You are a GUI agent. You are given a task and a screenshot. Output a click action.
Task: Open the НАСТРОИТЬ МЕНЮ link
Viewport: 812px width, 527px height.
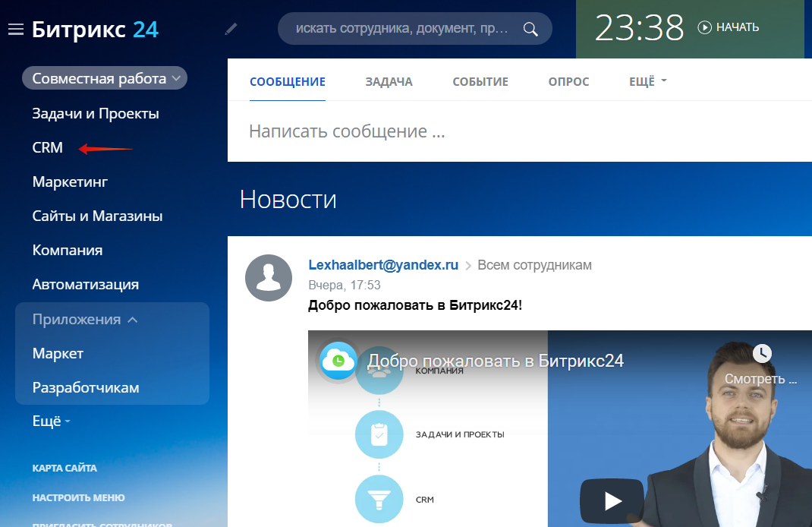point(78,497)
